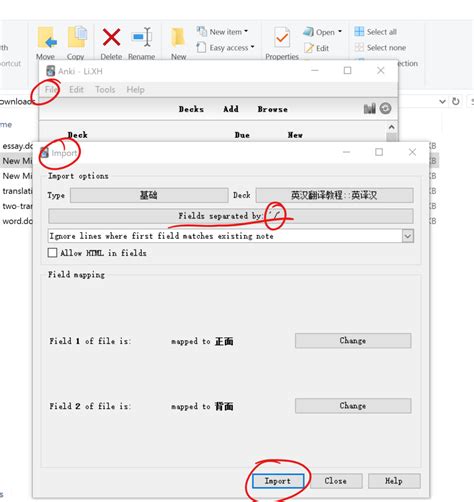Click Change button for Field 1 mapping
Screen dimensions: 474x502
pyautogui.click(x=353, y=341)
